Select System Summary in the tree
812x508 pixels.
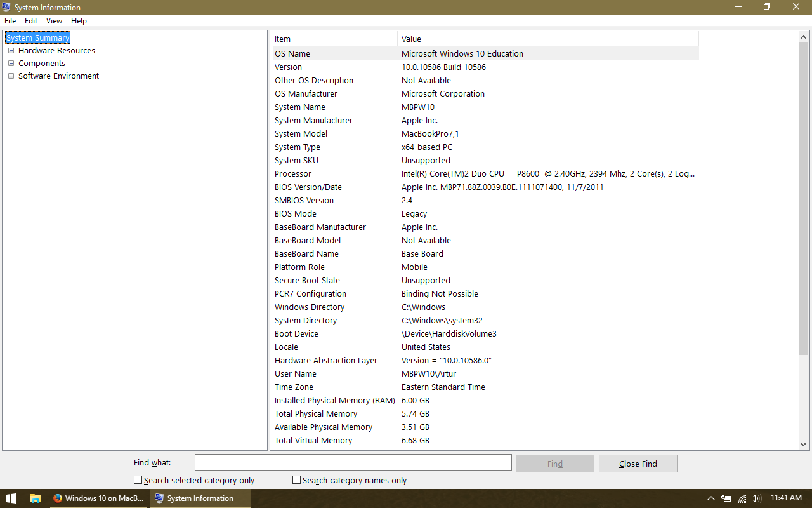coord(37,38)
